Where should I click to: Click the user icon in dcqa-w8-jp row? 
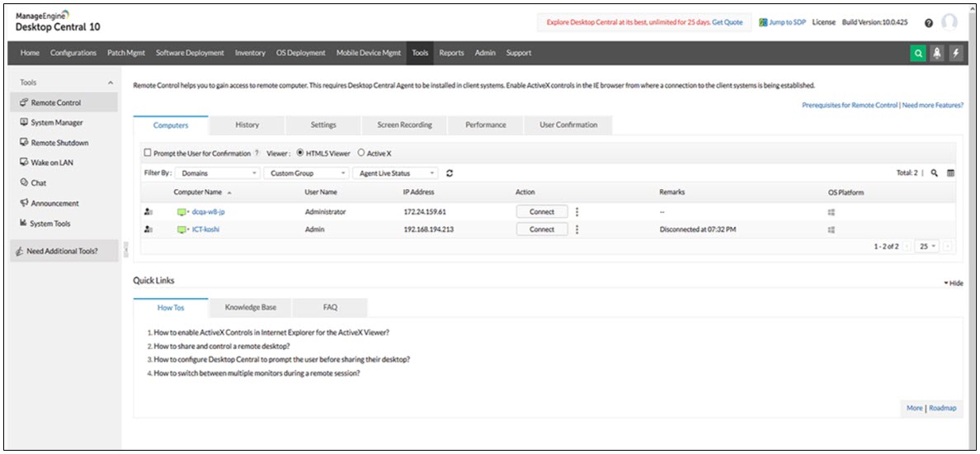[x=148, y=212]
